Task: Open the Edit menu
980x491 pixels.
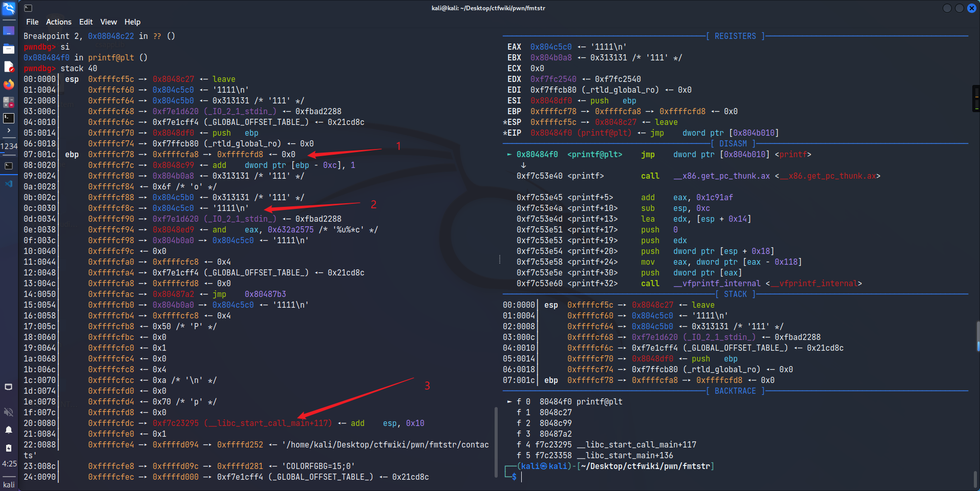Action: pos(86,22)
